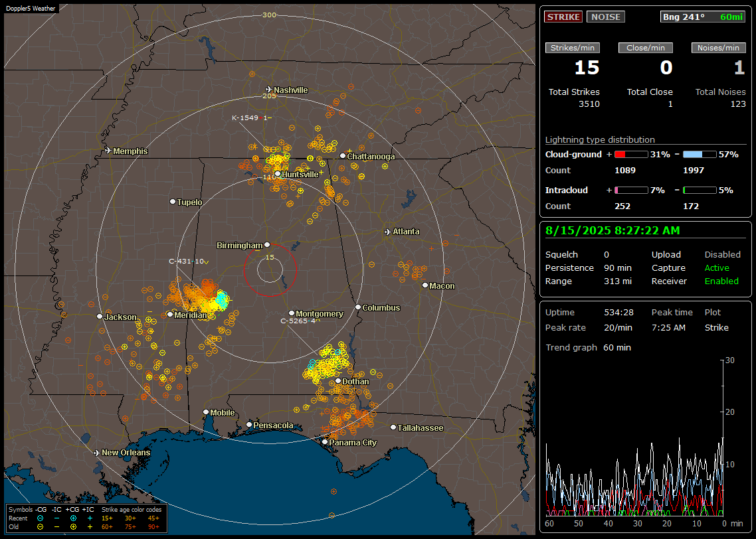Image resolution: width=756 pixels, height=539 pixels.
Task: Click the C-5265 storm cell label
Action: pyautogui.click(x=298, y=321)
